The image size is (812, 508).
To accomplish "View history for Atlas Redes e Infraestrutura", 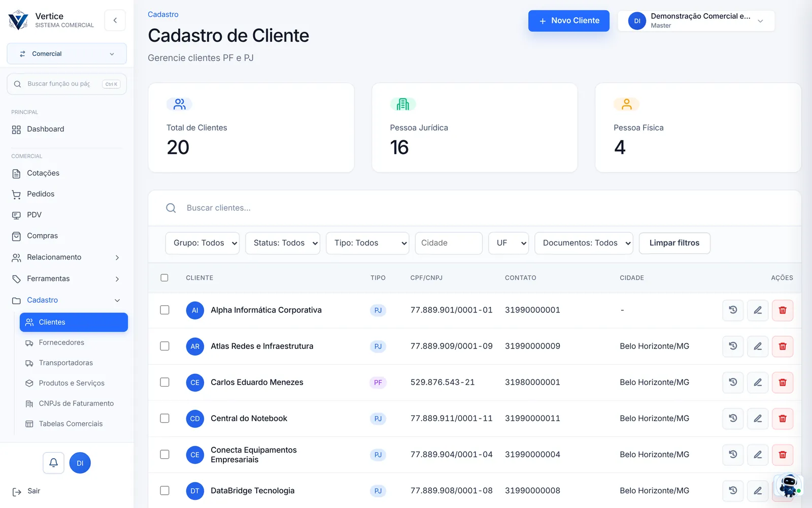I will 733,346.
